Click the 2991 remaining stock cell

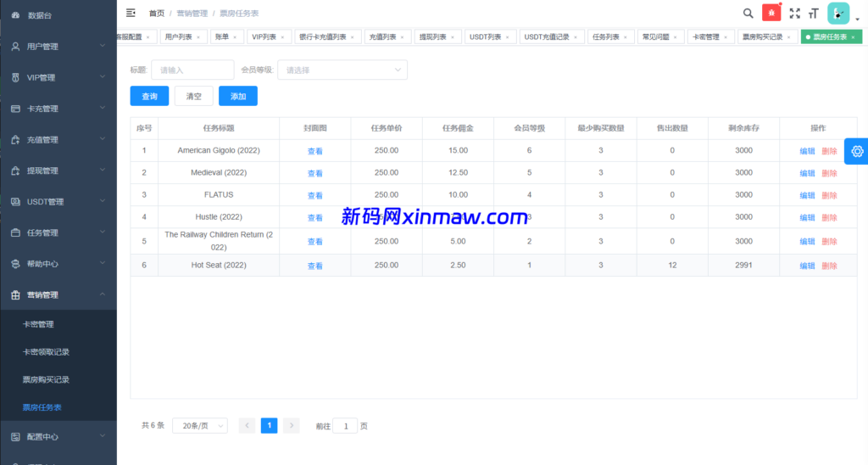[743, 265]
